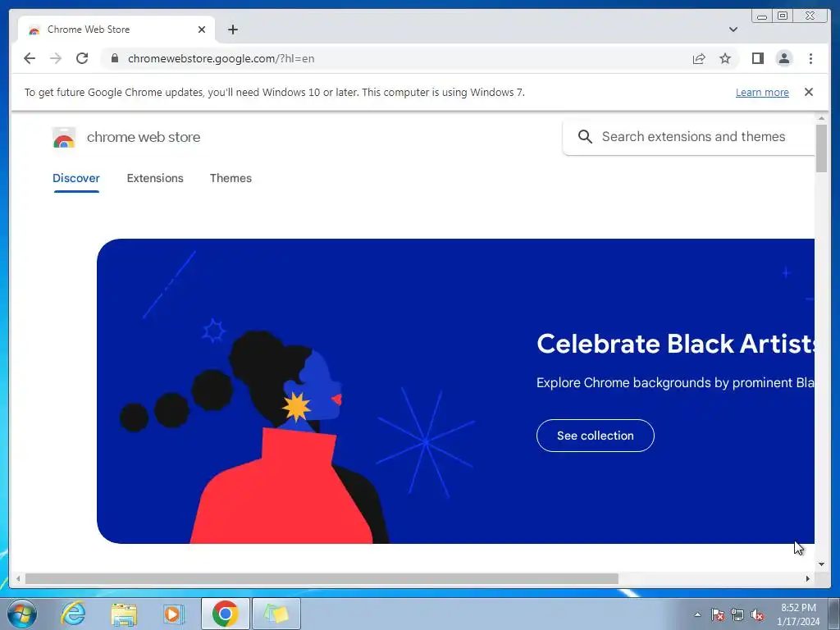This screenshot has width=840, height=630.
Task: Expand hidden system tray icons arrow
Action: [x=697, y=614]
